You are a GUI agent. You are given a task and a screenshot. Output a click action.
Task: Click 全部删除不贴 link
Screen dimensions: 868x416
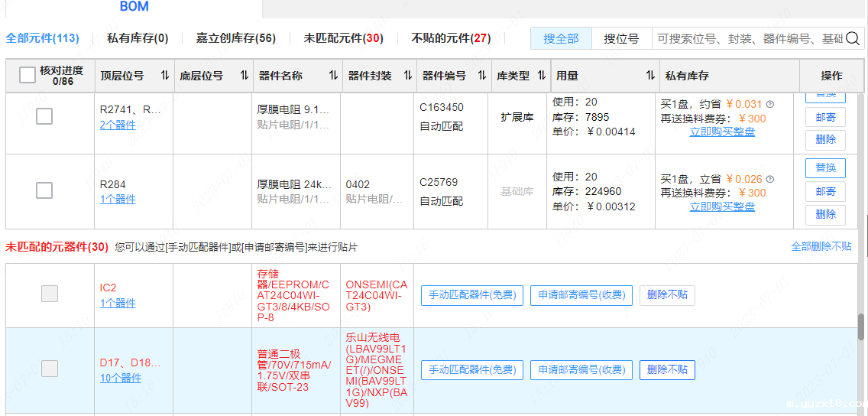[821, 246]
